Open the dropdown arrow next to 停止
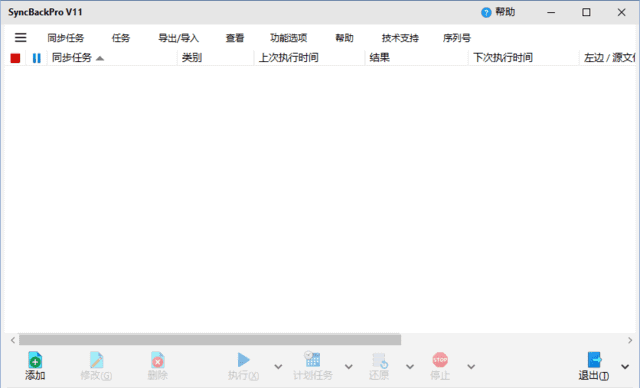The height and width of the screenshot is (388, 640). (x=471, y=366)
